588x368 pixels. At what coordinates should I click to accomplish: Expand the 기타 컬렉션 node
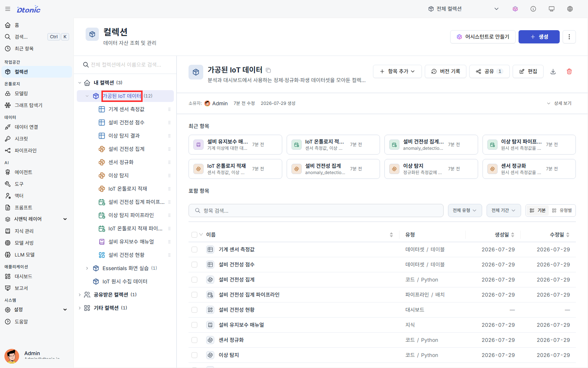(x=80, y=308)
